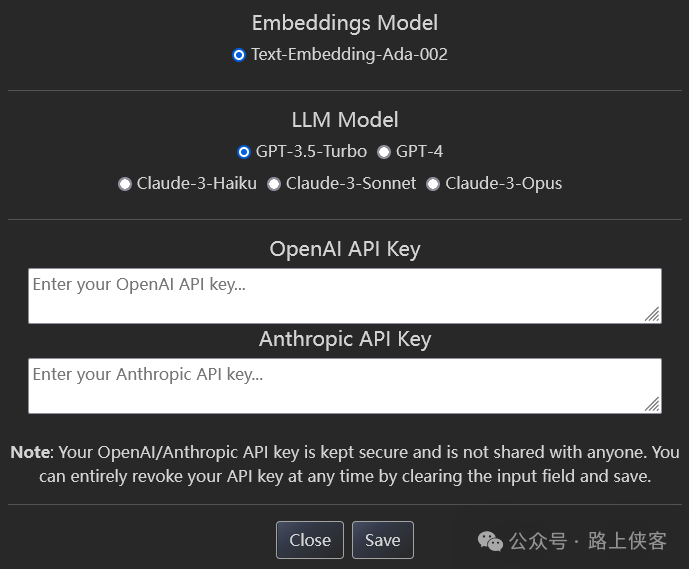The height and width of the screenshot is (569, 689).
Task: Click the "Embeddings Model" heading
Action: pyautogui.click(x=344, y=22)
